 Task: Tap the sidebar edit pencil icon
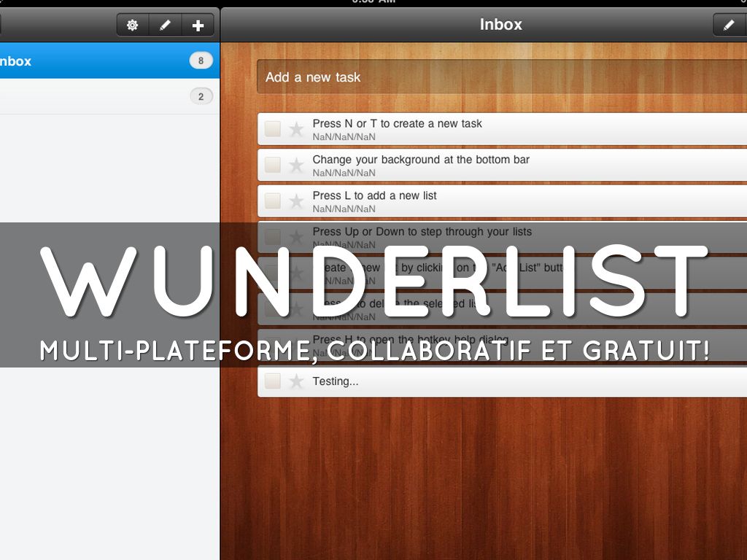coord(165,26)
